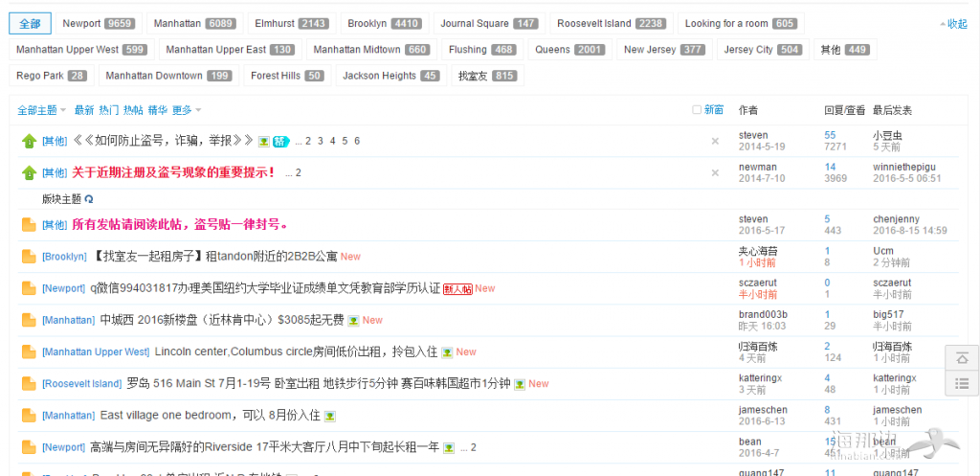Click the image attachment icon on the East village thread
The height and width of the screenshot is (476, 980).
[330, 416]
